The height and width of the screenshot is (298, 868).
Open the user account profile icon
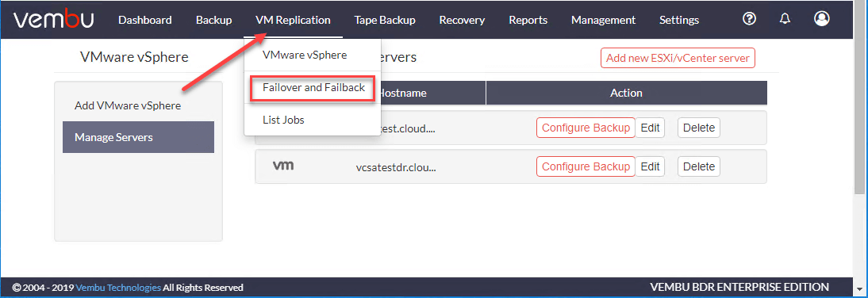[821, 19]
